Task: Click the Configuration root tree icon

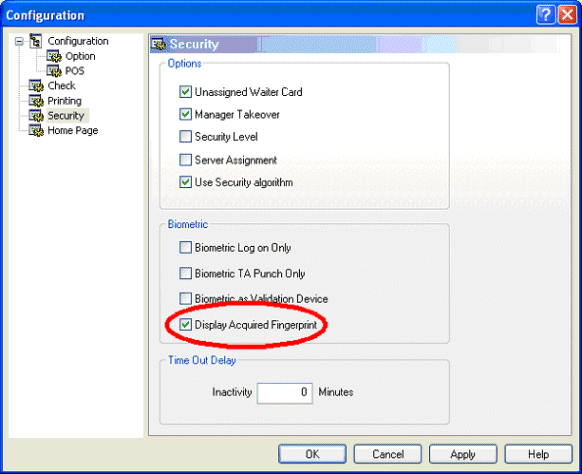Action: point(36,41)
